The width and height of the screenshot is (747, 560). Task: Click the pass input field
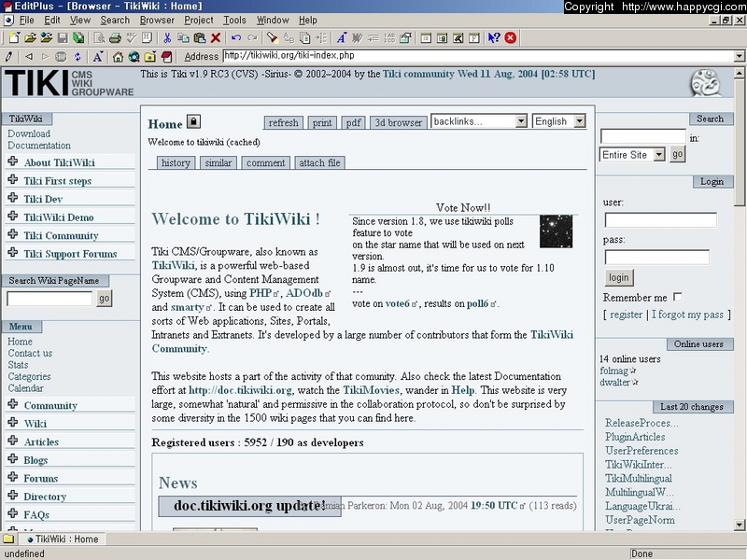[657, 258]
